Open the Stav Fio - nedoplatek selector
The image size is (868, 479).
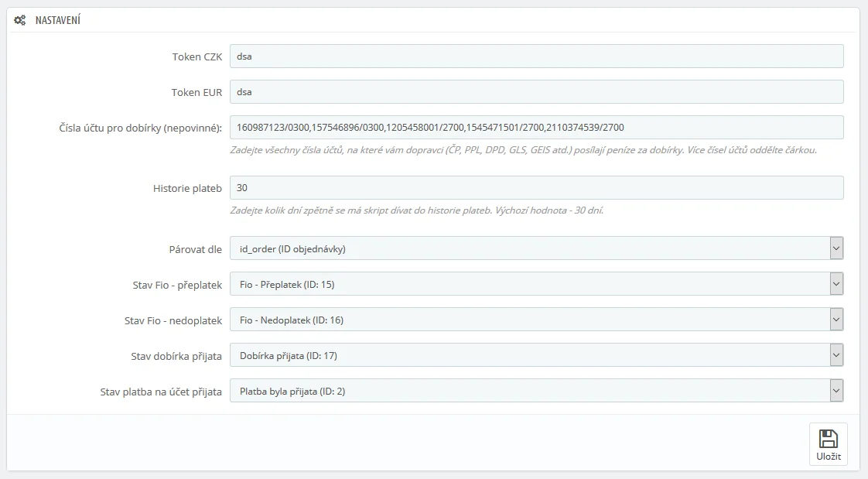pos(536,320)
